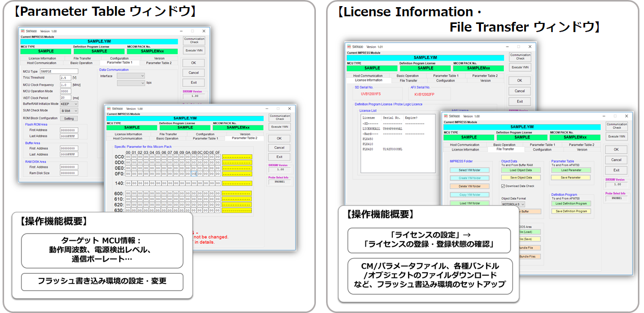Click the MCU Clock Frequency field
The image size is (644, 313).
click(x=66, y=85)
